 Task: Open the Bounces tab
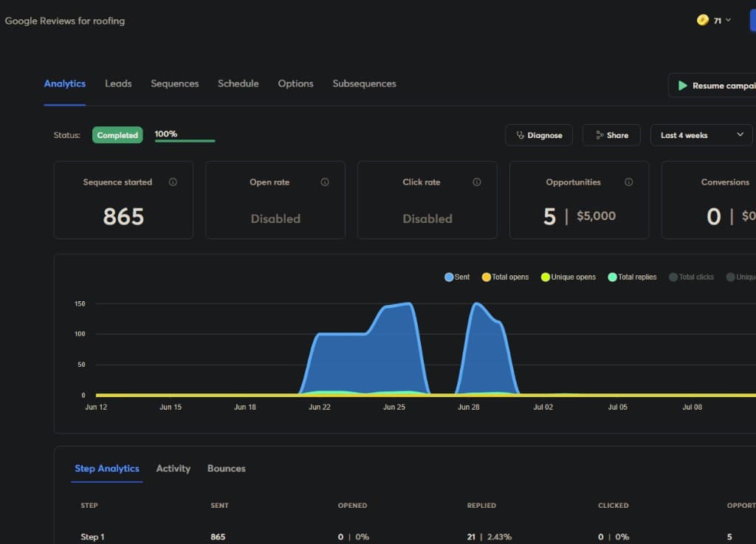pyautogui.click(x=226, y=469)
